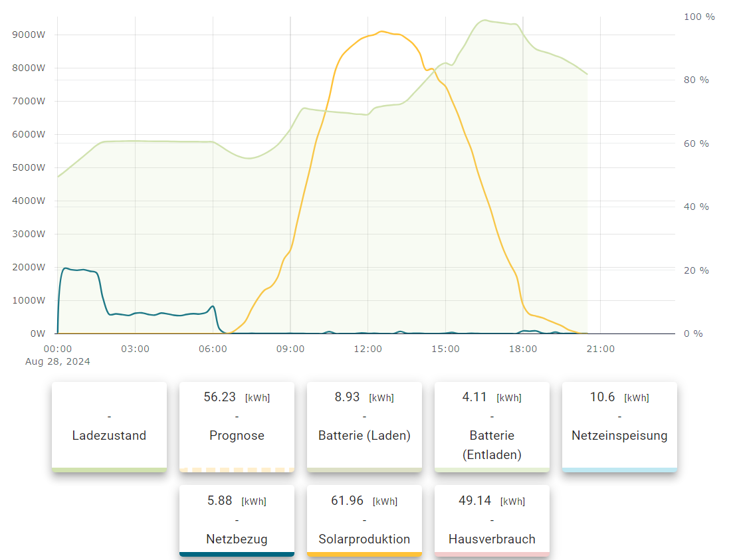This screenshot has width=731, height=560.
Task: Toggle the Hausverbrauch series card
Action: coord(492,520)
